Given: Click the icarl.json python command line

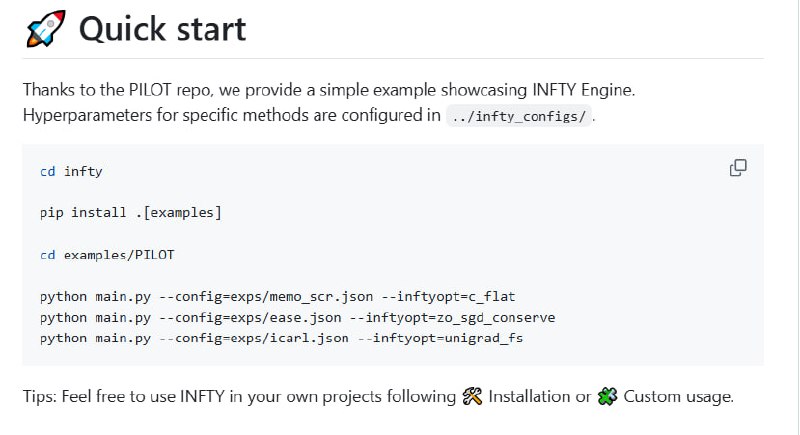Looking at the screenshot, I should click(281, 338).
